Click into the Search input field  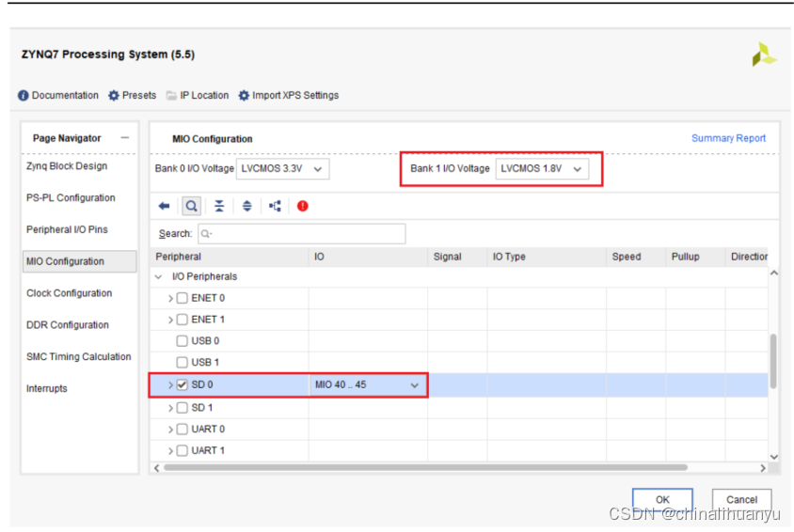(302, 234)
